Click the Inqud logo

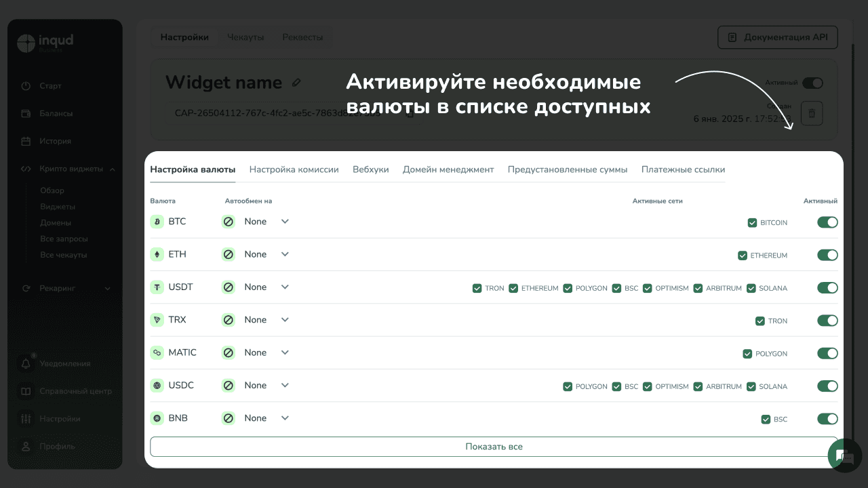click(x=45, y=43)
